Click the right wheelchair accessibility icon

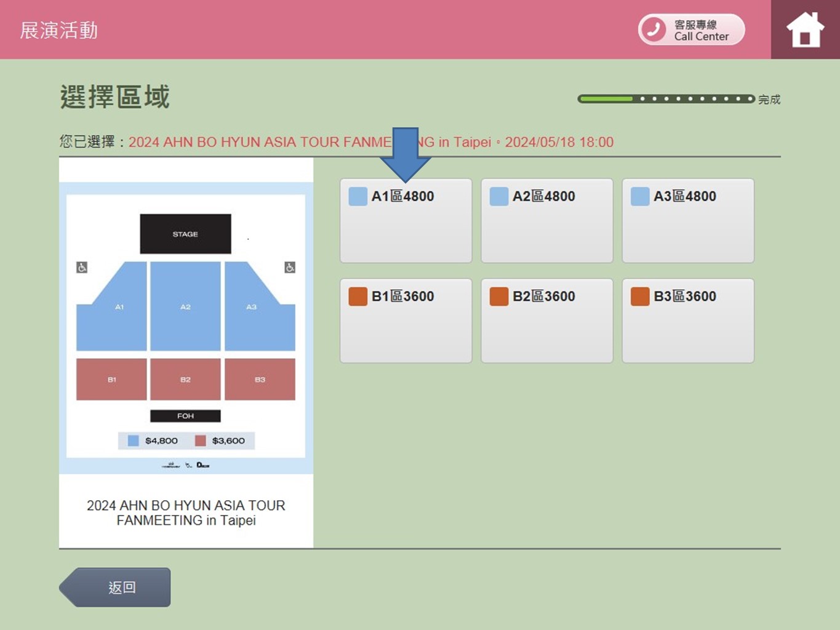point(290,267)
